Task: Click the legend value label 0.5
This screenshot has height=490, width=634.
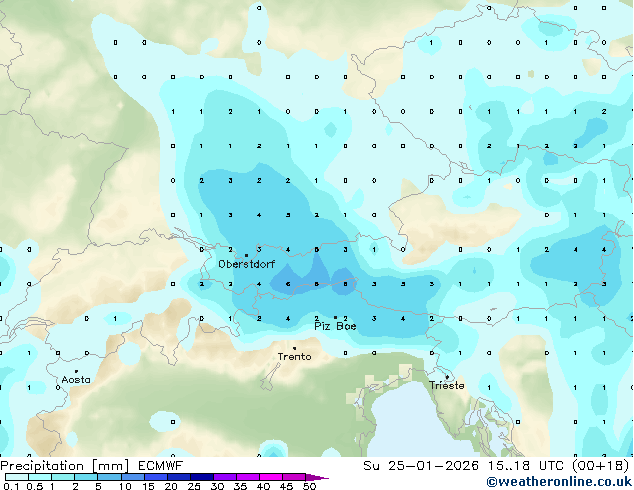Action: (x=35, y=486)
